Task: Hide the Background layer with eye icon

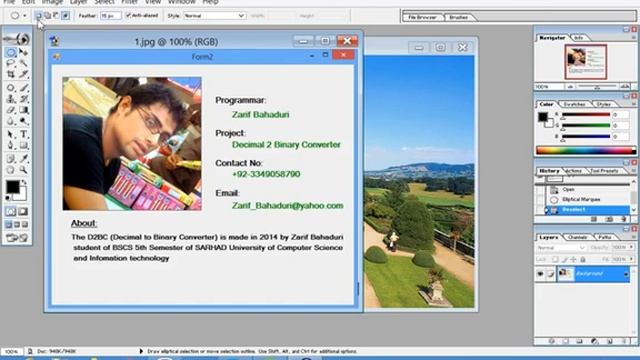Action: (540, 274)
